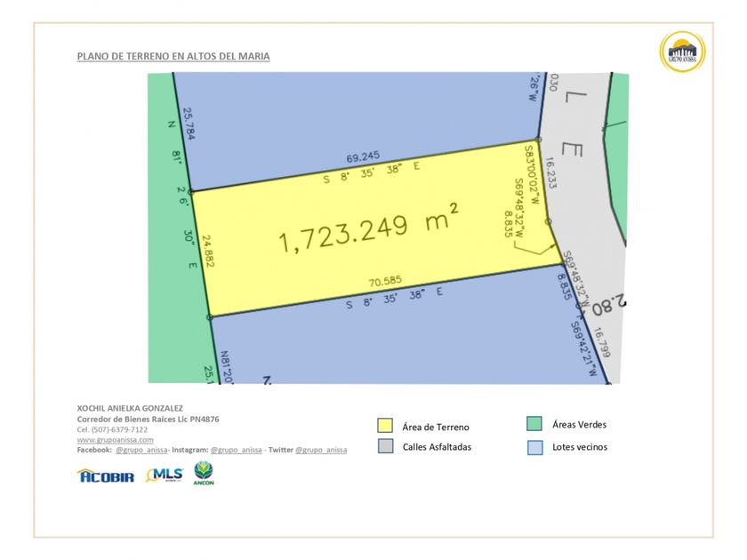Select the blue Lotes vecinos swatch
The image size is (747, 560).
tap(534, 447)
